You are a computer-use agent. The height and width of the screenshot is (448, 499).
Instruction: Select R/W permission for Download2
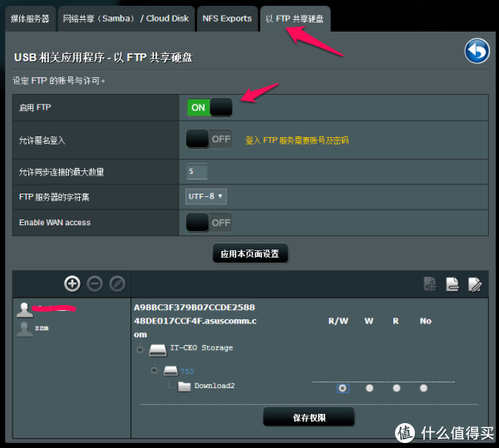tap(343, 388)
